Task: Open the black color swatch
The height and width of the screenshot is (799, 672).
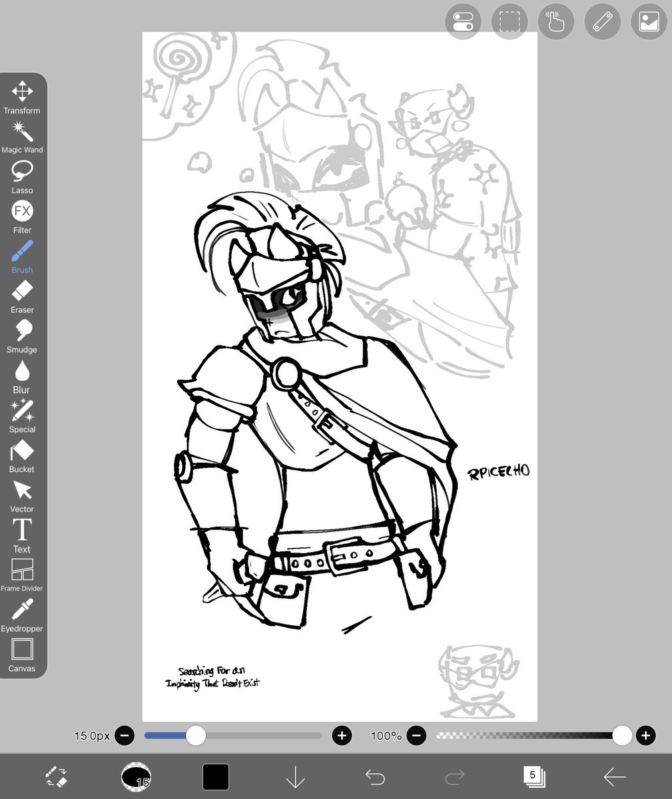Action: 216,776
